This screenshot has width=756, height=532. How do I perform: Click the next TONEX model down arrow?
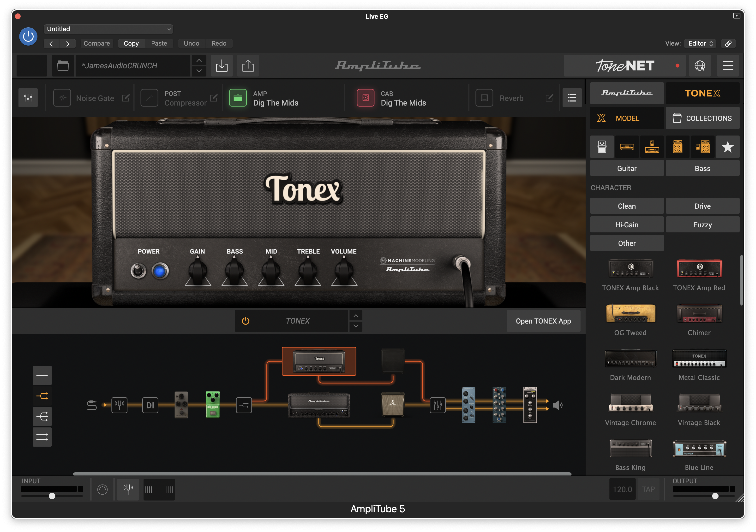(x=356, y=326)
